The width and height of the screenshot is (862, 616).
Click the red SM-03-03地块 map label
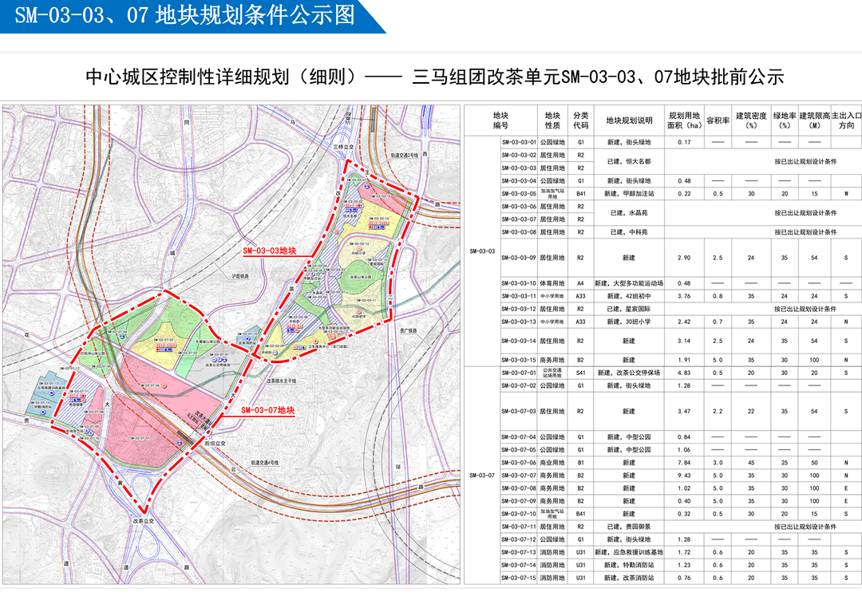[270, 251]
